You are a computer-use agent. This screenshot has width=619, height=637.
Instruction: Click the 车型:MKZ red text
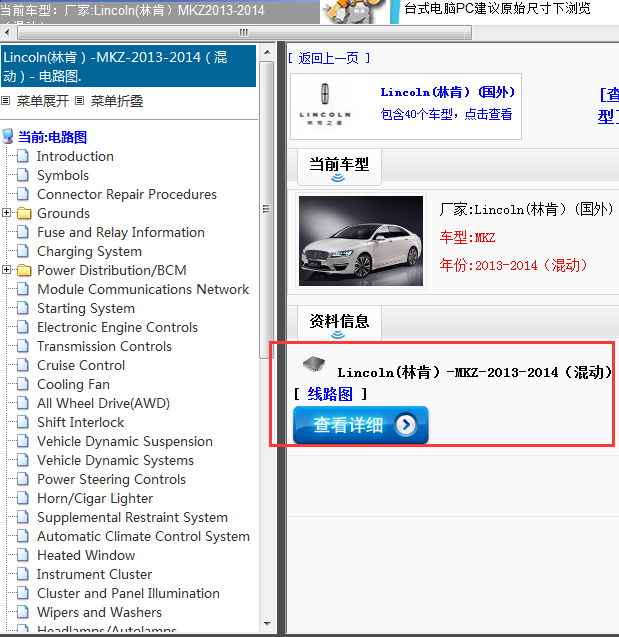(467, 237)
